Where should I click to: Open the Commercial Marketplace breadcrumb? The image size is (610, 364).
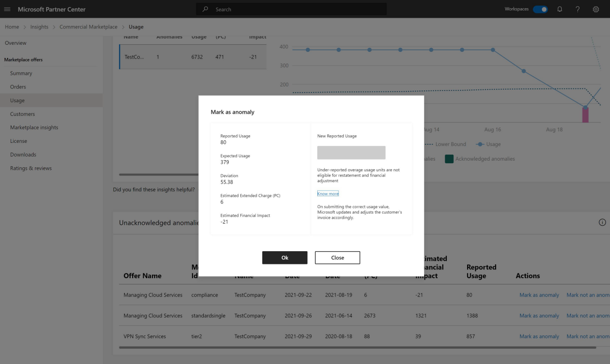pos(88,27)
